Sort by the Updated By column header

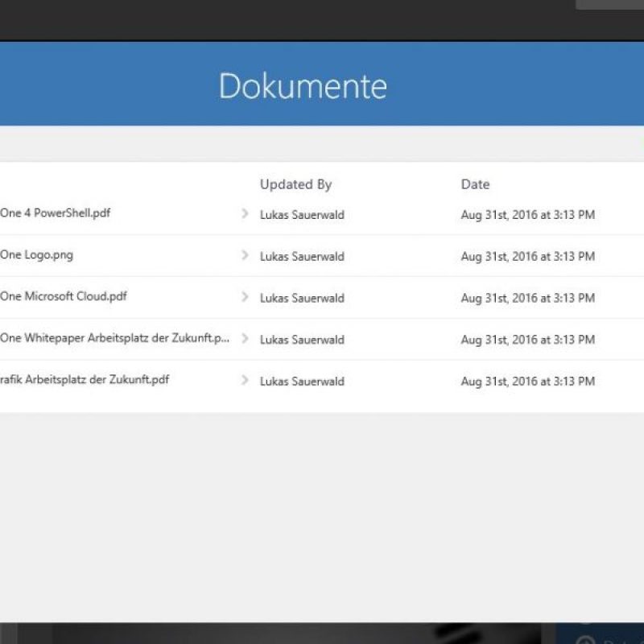[x=295, y=184]
